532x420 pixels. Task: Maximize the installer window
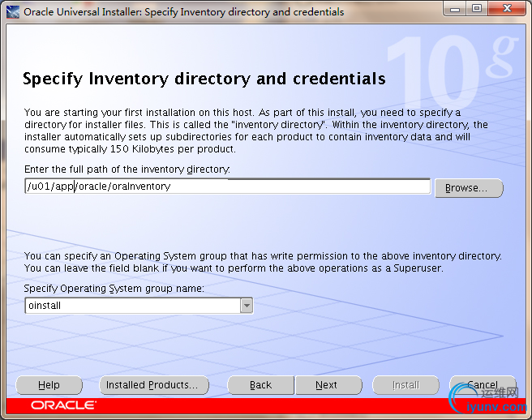(477, 8)
